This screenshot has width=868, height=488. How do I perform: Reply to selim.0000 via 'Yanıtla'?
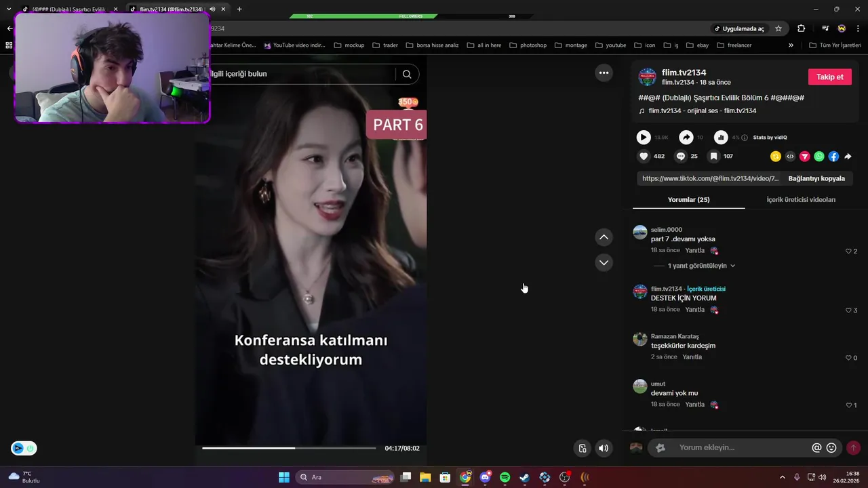695,250
